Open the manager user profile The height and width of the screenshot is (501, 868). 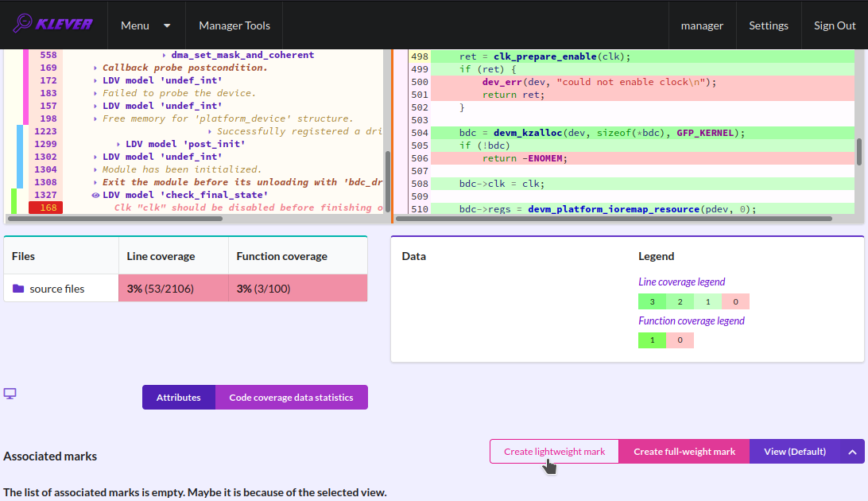pyautogui.click(x=702, y=25)
